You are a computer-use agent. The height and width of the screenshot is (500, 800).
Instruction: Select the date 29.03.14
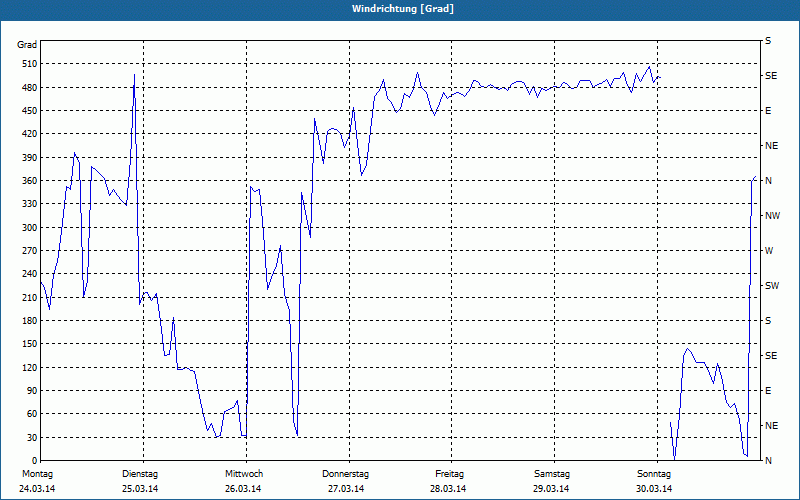click(x=551, y=489)
